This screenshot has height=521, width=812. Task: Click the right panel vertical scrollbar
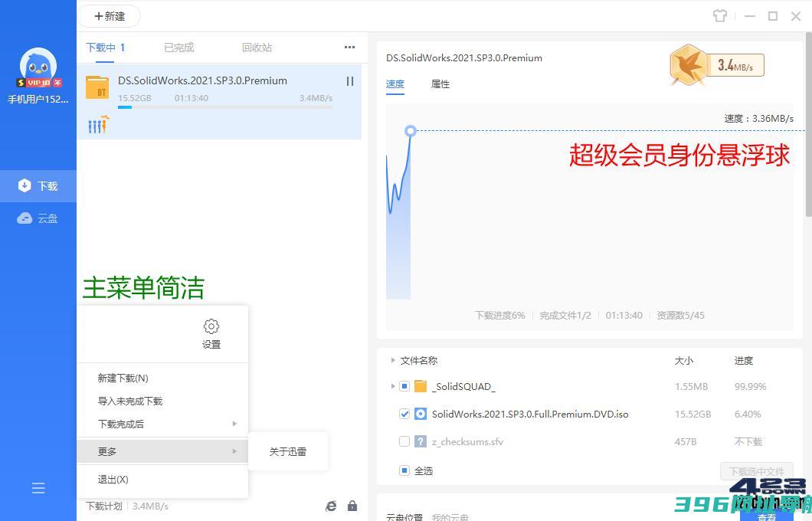[x=808, y=124]
